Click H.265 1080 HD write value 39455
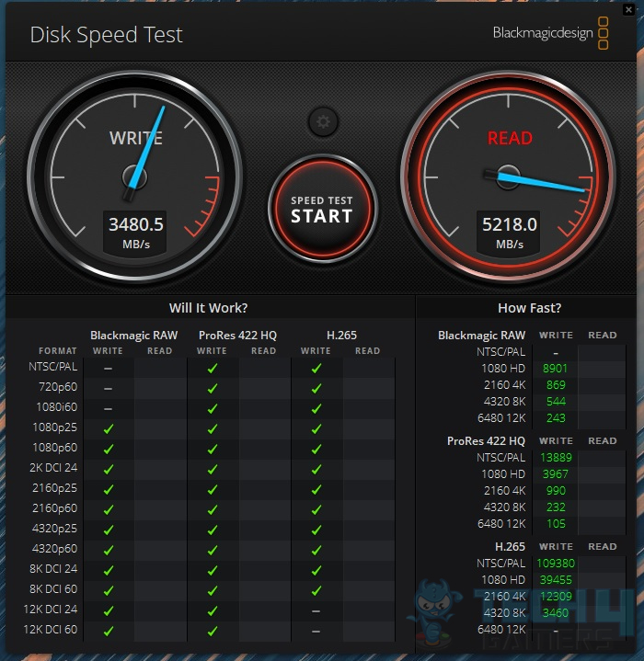Screen dimensions: 644x661 pos(556,580)
